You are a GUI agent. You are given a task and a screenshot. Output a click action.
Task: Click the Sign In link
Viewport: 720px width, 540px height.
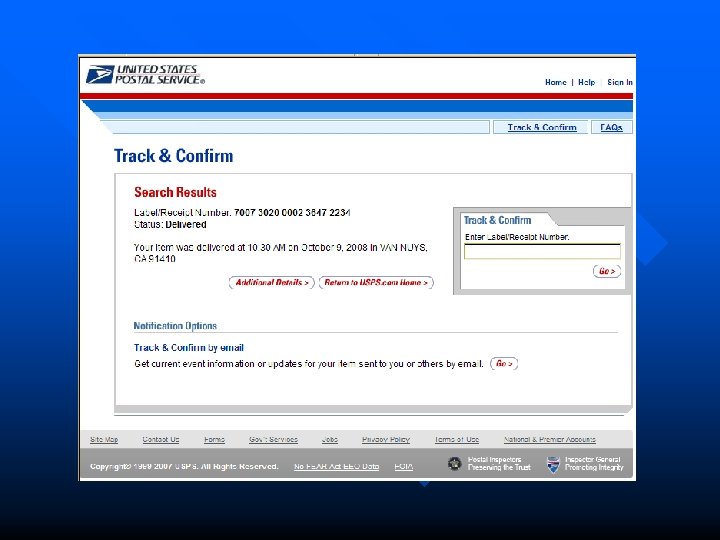tap(620, 82)
